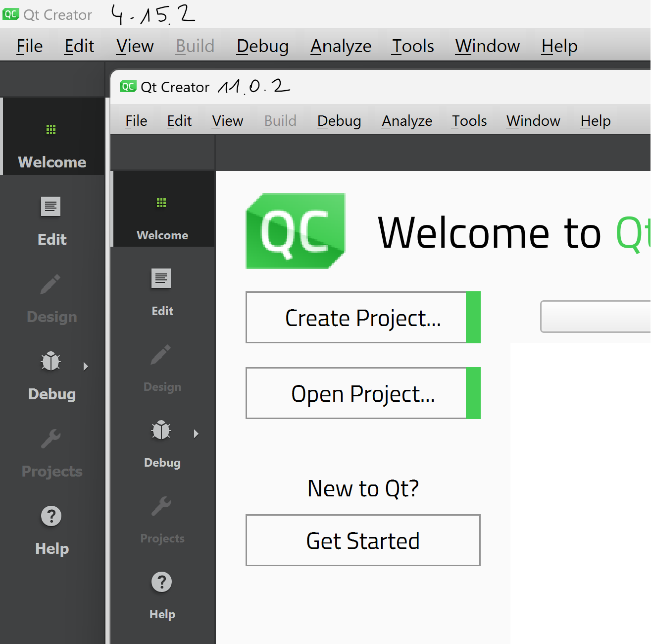Open Analyze menu in Qt Creator 4.15.2
Screen dimensions: 651x644
(341, 46)
